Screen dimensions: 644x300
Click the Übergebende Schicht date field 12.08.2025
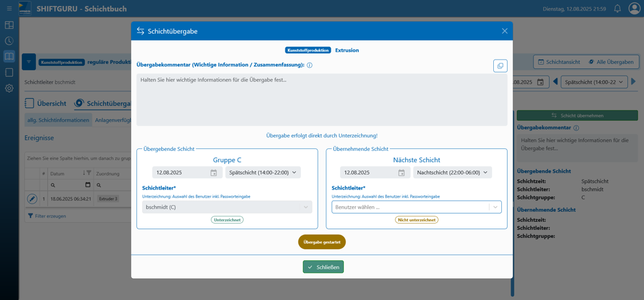pos(180,173)
